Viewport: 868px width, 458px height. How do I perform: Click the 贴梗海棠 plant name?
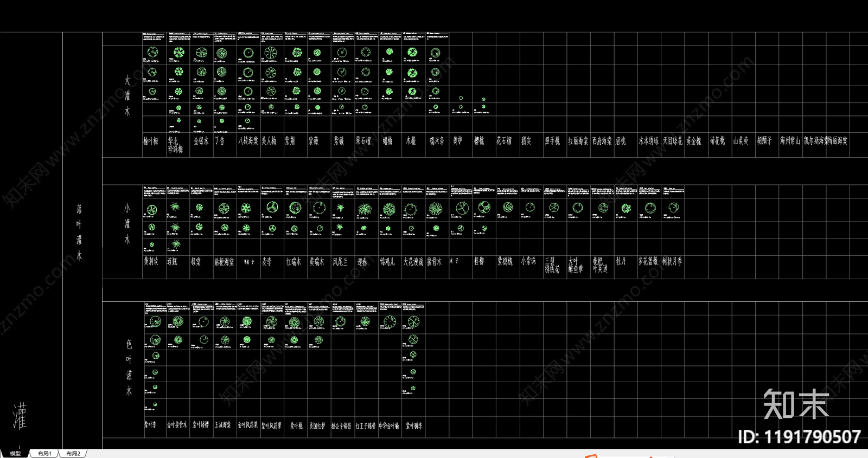click(225, 262)
